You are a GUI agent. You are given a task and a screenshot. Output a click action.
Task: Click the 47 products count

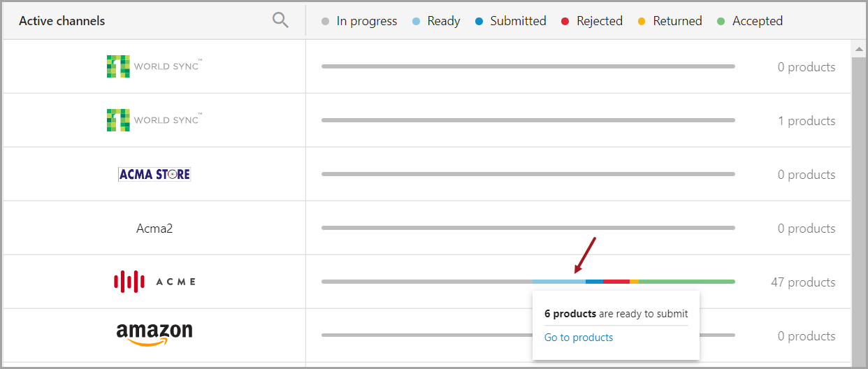pos(802,282)
